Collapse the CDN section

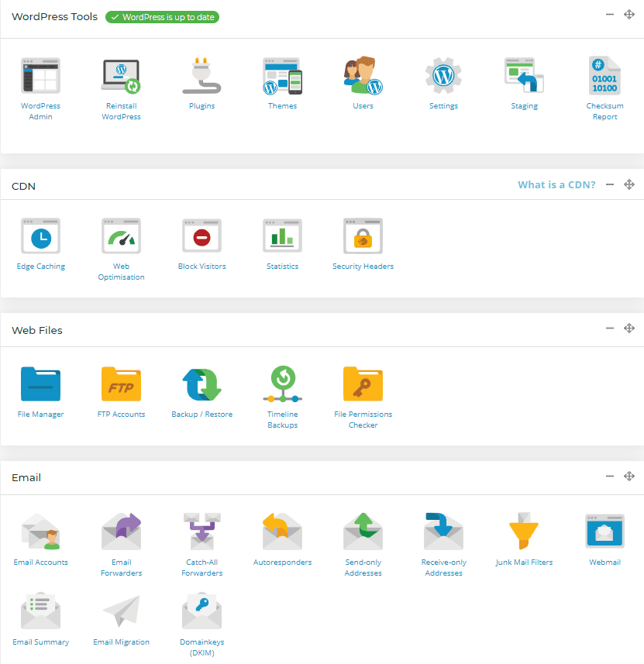pos(610,184)
